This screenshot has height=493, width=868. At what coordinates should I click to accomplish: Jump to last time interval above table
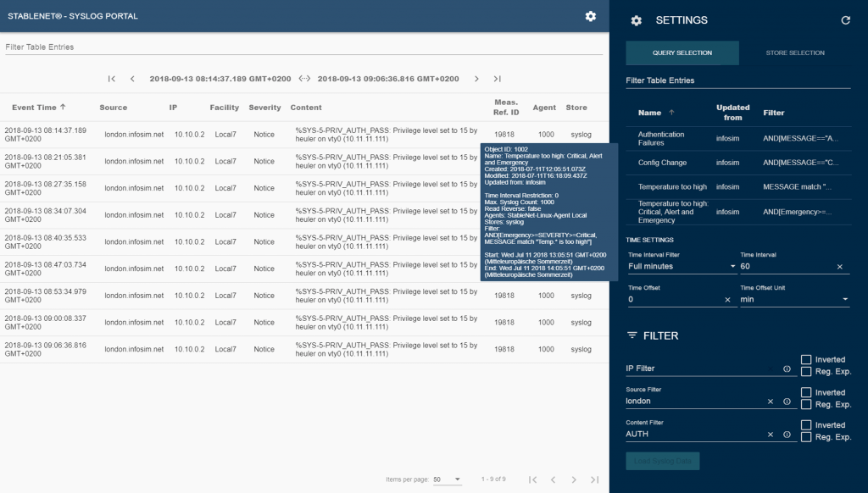(x=498, y=79)
